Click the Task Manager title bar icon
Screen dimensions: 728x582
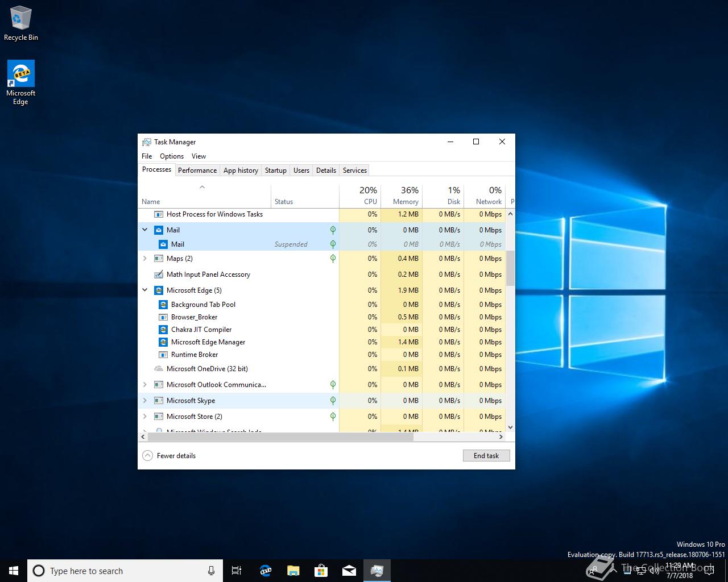point(147,142)
